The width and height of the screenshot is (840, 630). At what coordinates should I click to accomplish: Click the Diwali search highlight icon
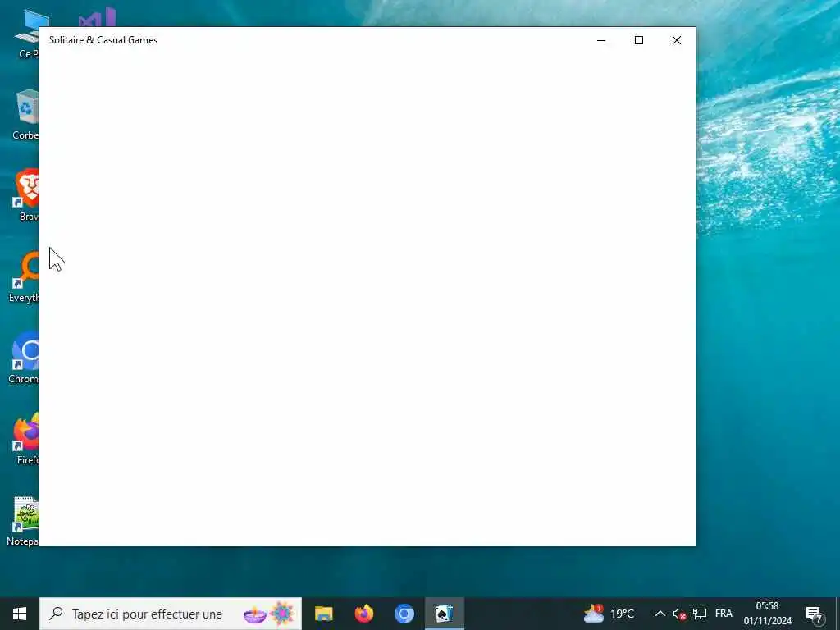[268, 614]
